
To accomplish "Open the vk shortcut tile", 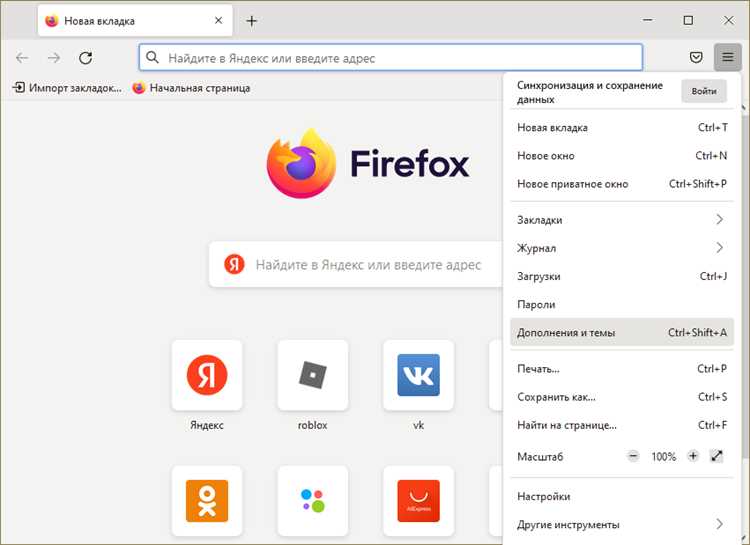I will (x=419, y=375).
